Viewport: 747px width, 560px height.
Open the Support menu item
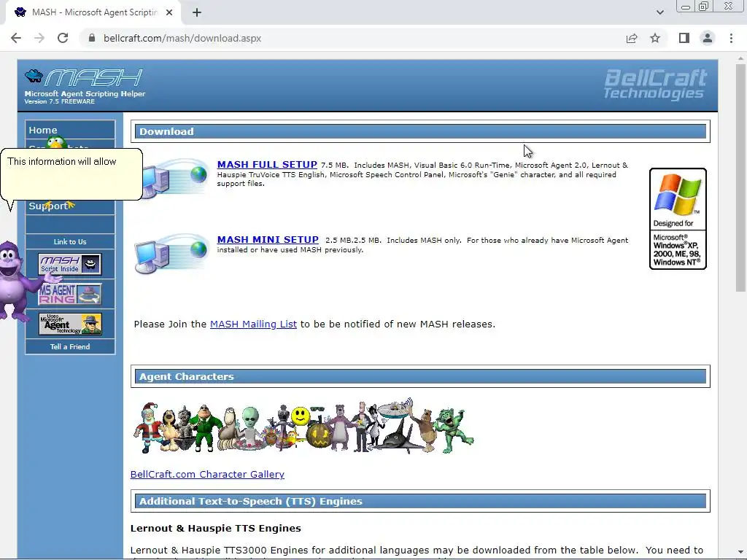pos(70,206)
